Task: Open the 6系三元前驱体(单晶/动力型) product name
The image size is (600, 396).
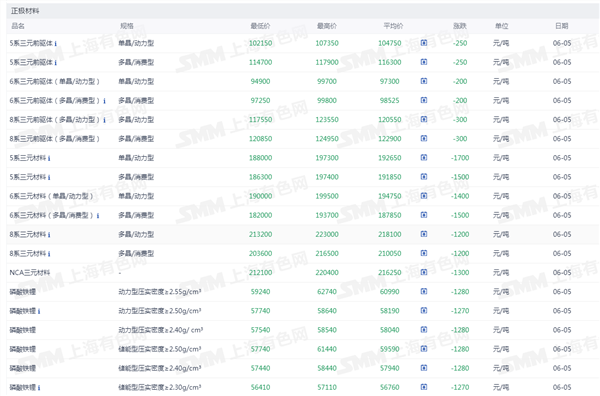Action: (55, 81)
